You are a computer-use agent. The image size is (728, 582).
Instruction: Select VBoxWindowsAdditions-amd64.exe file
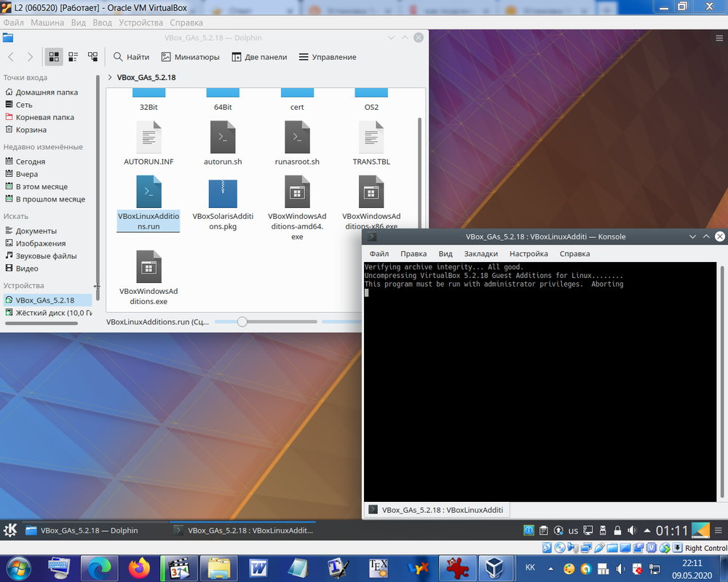[297, 208]
